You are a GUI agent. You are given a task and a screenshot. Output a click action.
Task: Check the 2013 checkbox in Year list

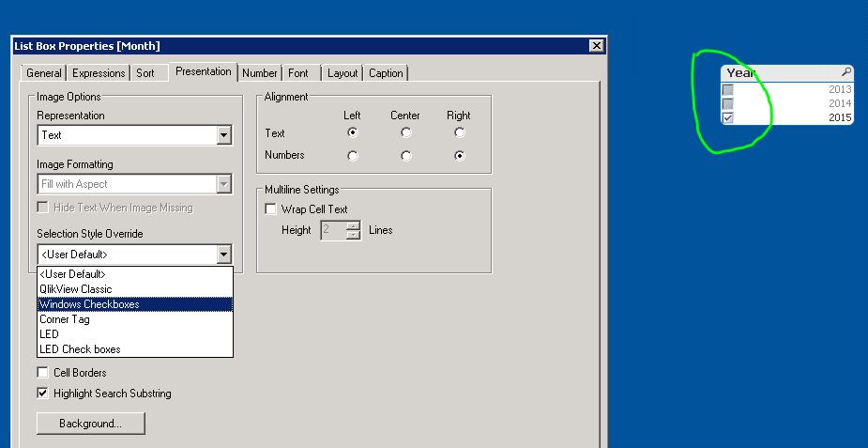pos(728,89)
